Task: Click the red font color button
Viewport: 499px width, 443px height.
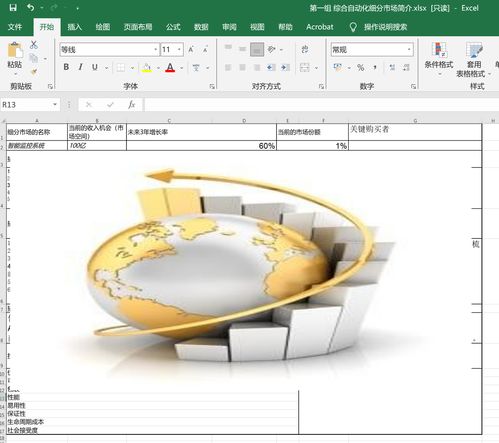Action: (x=170, y=68)
